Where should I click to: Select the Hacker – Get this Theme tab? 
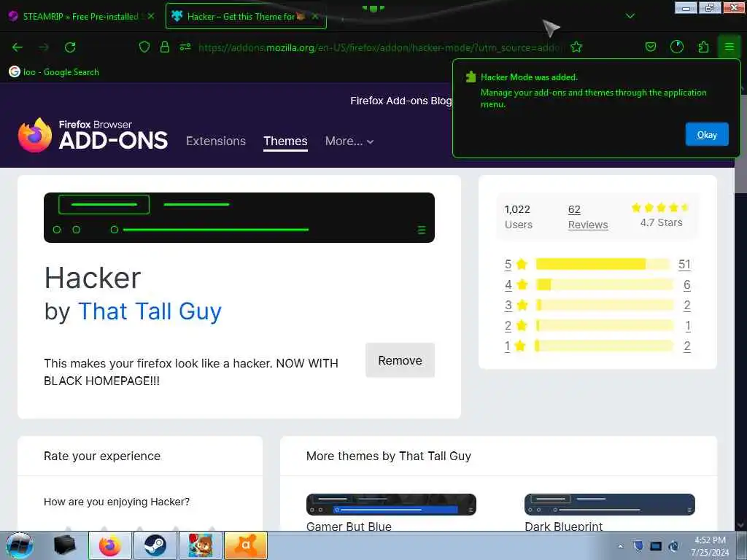(x=246, y=16)
